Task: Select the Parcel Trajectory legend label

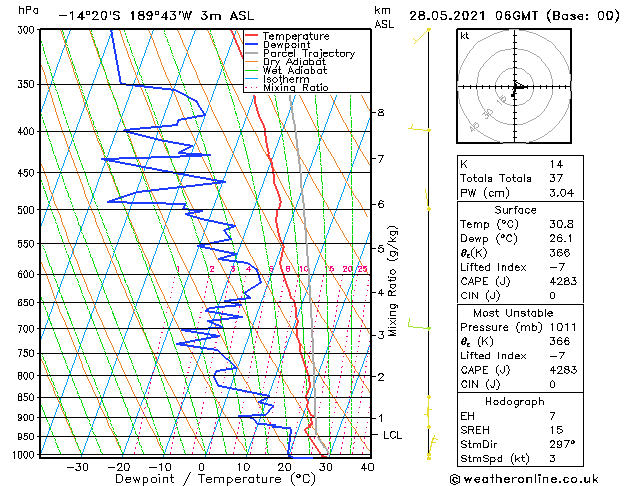Action: tap(309, 53)
